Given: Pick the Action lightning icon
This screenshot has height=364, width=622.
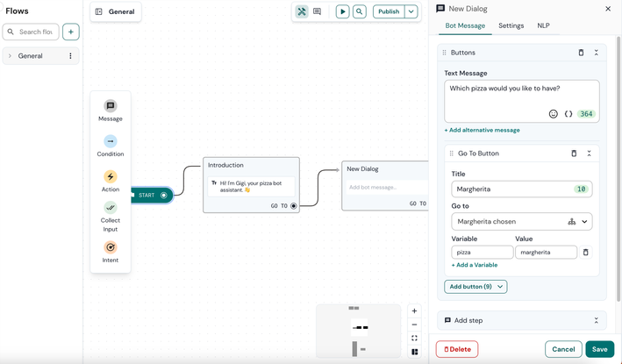Looking at the screenshot, I should coord(111,177).
